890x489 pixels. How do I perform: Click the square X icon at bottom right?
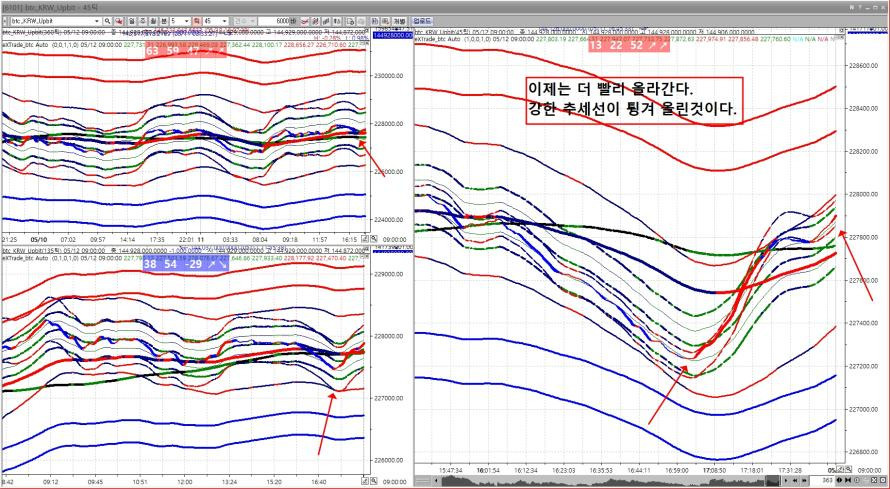(x=874, y=480)
